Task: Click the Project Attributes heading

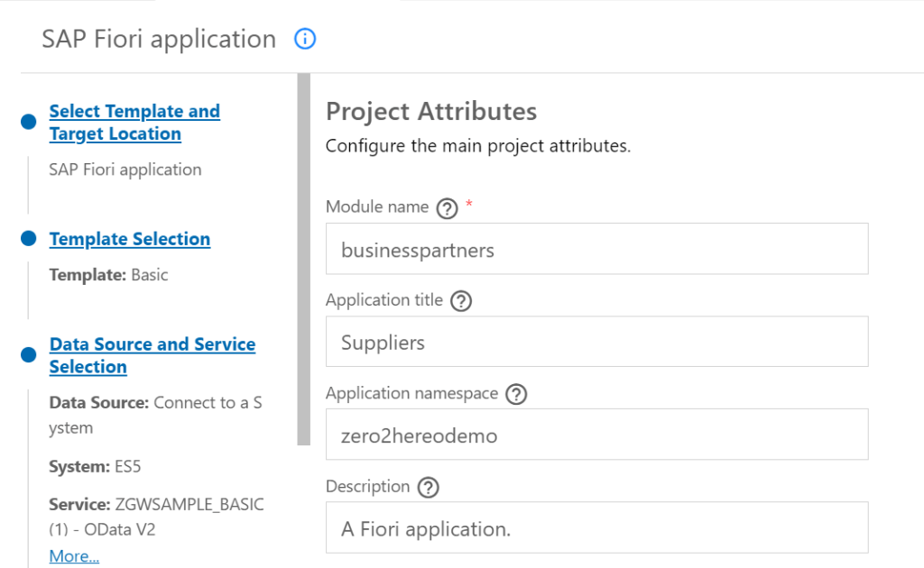Action: 430,112
